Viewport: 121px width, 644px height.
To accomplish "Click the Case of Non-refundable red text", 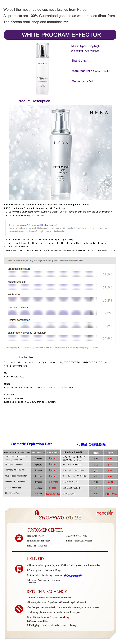I will [x=48, y=617].
